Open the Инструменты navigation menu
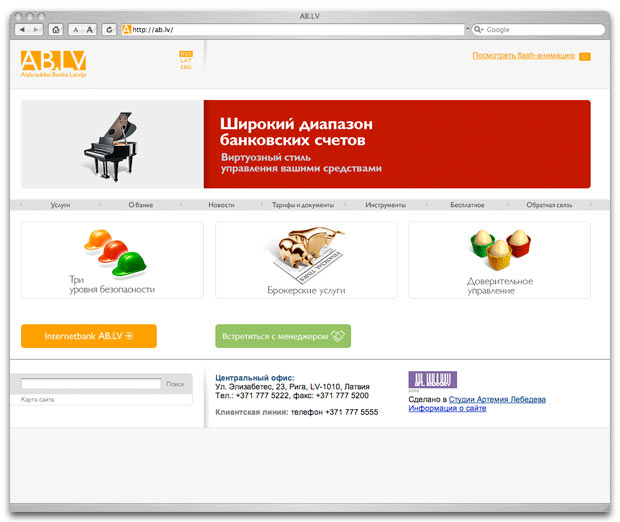 (x=386, y=205)
